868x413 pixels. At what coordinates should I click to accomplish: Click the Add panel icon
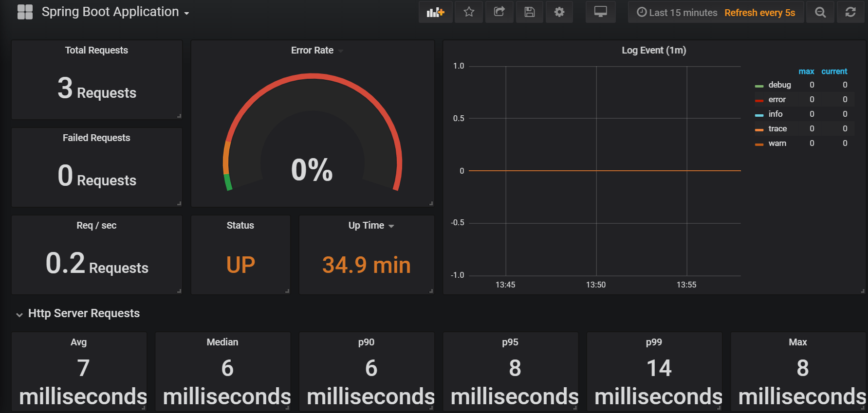click(x=435, y=12)
